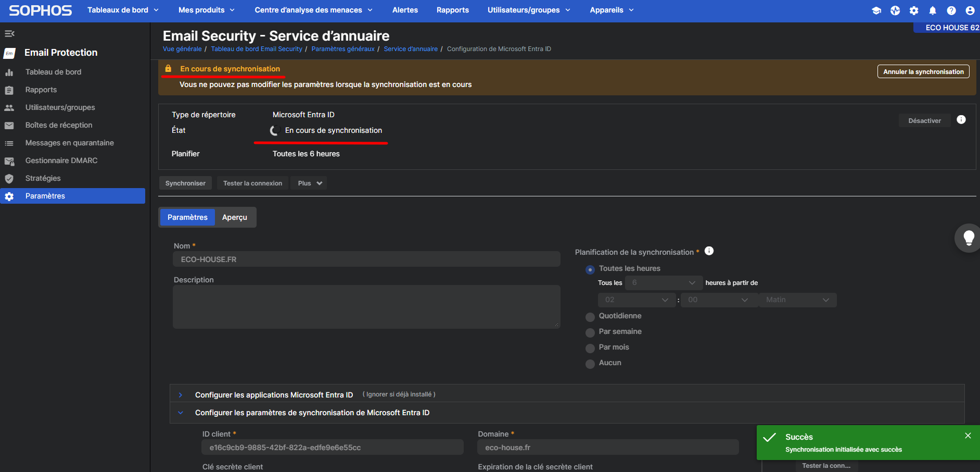Open Centre d'analyse des menaces dropdown
Image resolution: width=980 pixels, height=472 pixels.
coord(314,10)
